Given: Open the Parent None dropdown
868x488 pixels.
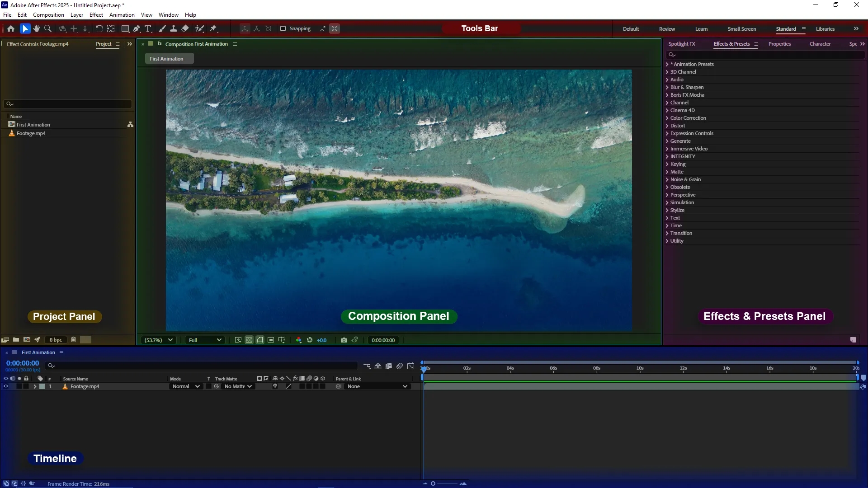Looking at the screenshot, I should coord(377,387).
